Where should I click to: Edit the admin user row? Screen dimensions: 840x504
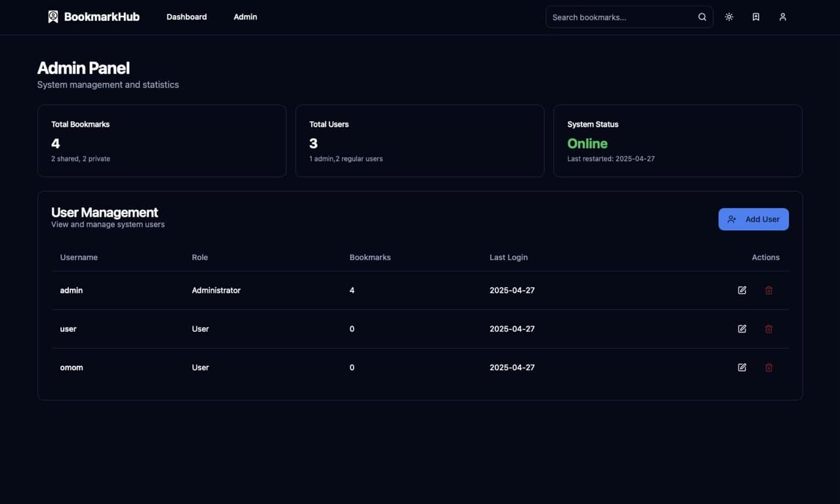(742, 290)
